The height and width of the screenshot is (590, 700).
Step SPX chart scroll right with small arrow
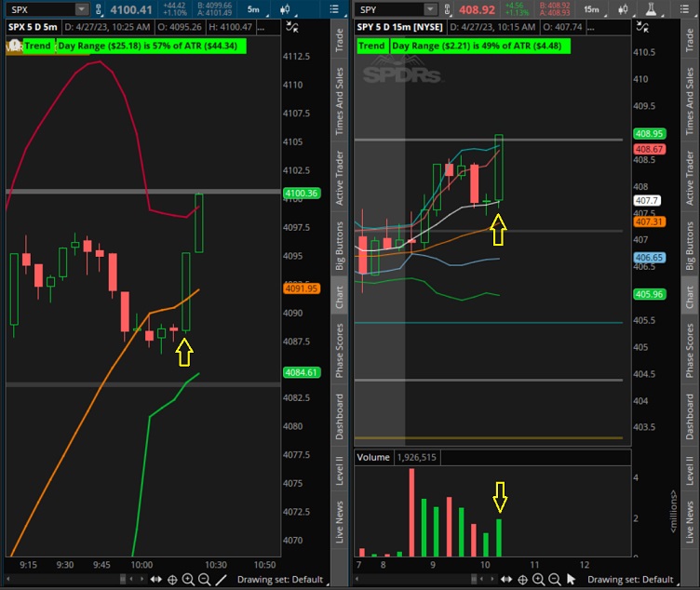point(142,579)
